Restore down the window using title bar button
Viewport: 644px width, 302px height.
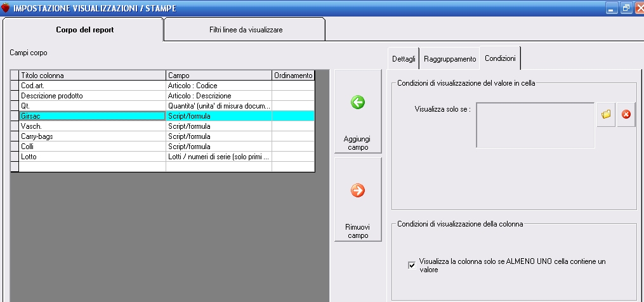(626, 8)
